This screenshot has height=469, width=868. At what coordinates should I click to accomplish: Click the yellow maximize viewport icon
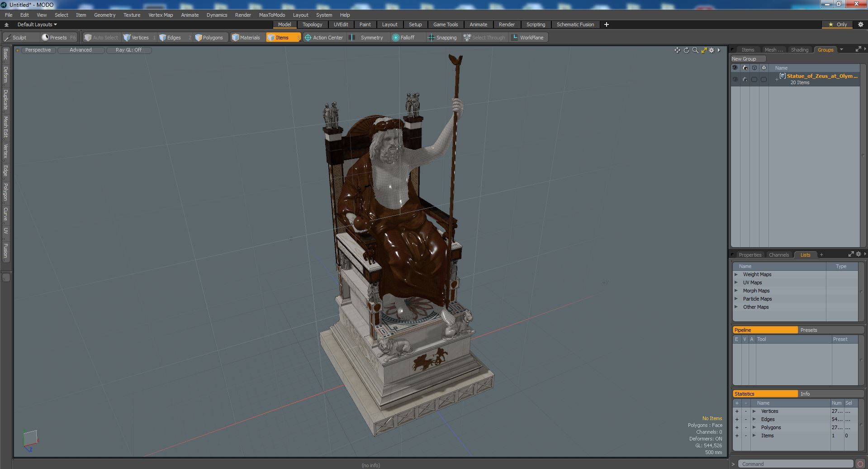[704, 50]
